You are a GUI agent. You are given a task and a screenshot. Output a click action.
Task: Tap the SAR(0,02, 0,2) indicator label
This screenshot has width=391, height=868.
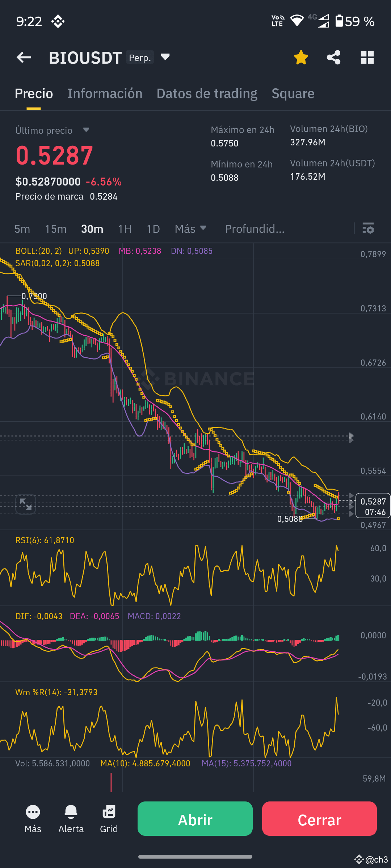click(58, 263)
